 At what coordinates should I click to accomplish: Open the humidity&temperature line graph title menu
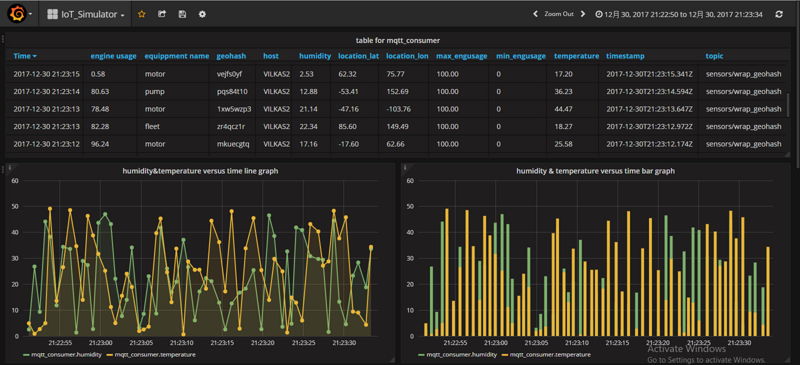pos(201,171)
